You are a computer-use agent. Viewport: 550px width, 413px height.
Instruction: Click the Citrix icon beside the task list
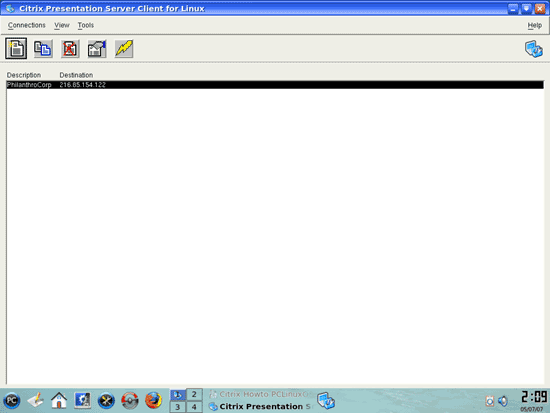[326, 401]
